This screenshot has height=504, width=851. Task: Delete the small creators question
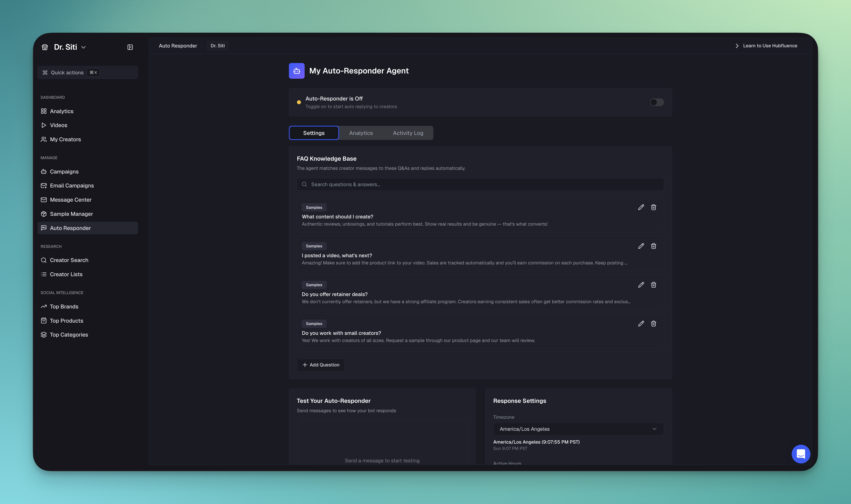[653, 324]
